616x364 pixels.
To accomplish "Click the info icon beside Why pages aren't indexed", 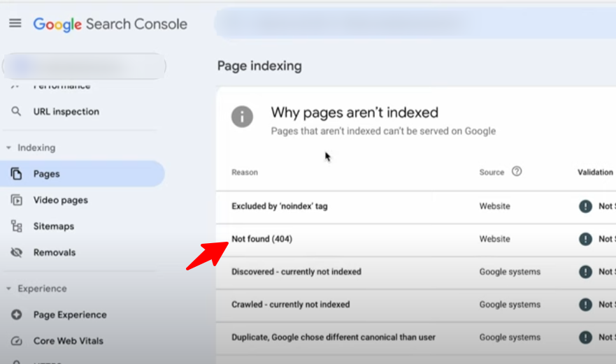I will [242, 117].
